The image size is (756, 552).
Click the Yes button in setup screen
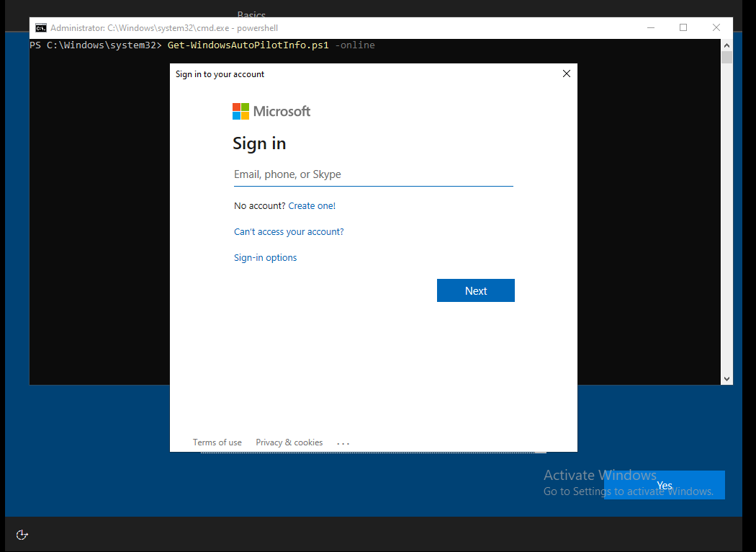pos(664,485)
